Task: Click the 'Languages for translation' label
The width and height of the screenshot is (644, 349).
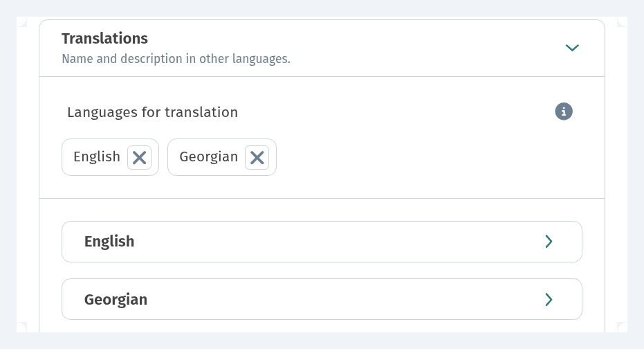Action: (x=152, y=112)
